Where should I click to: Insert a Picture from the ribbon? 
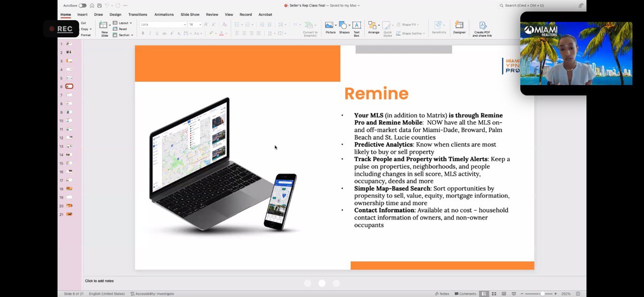point(330,27)
